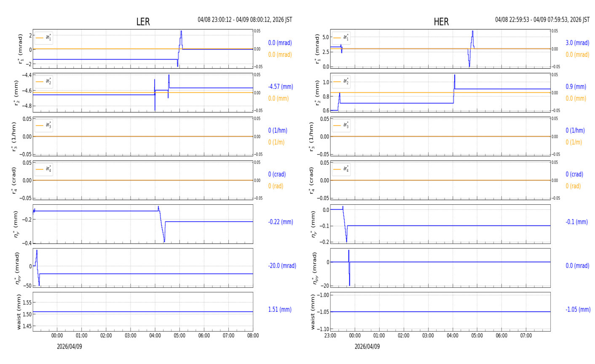The image size is (595, 364).
Task: Select the 2026/04/09 date under HER axis
Action: pos(367,346)
